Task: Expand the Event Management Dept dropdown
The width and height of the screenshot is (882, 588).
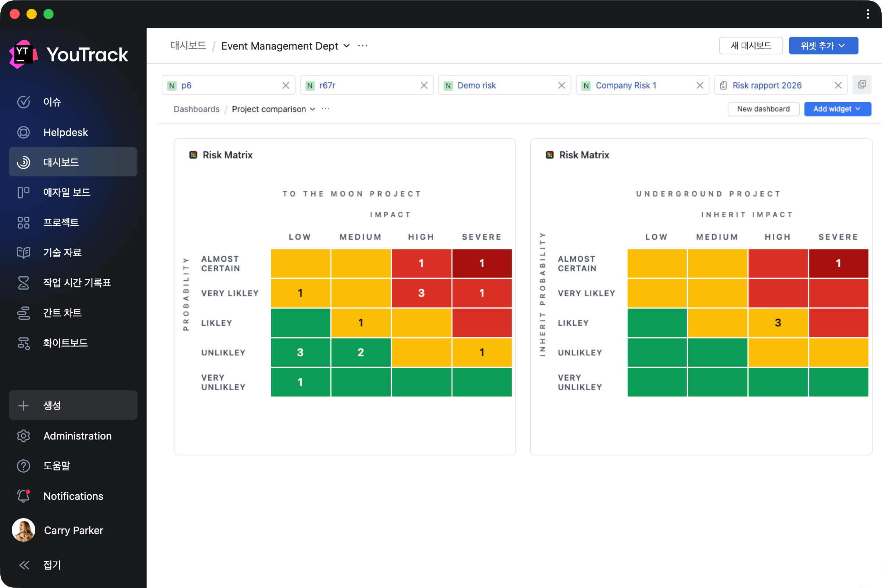Action: [347, 46]
